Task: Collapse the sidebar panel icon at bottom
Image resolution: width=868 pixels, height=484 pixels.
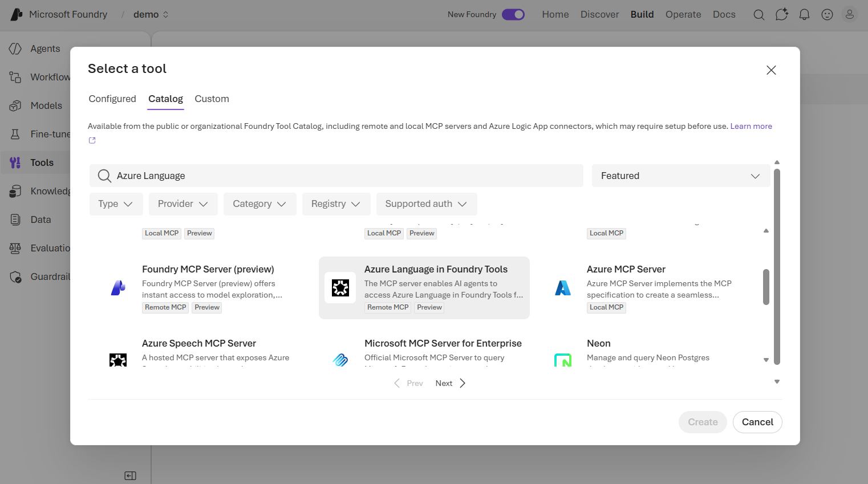Action: pyautogui.click(x=130, y=475)
